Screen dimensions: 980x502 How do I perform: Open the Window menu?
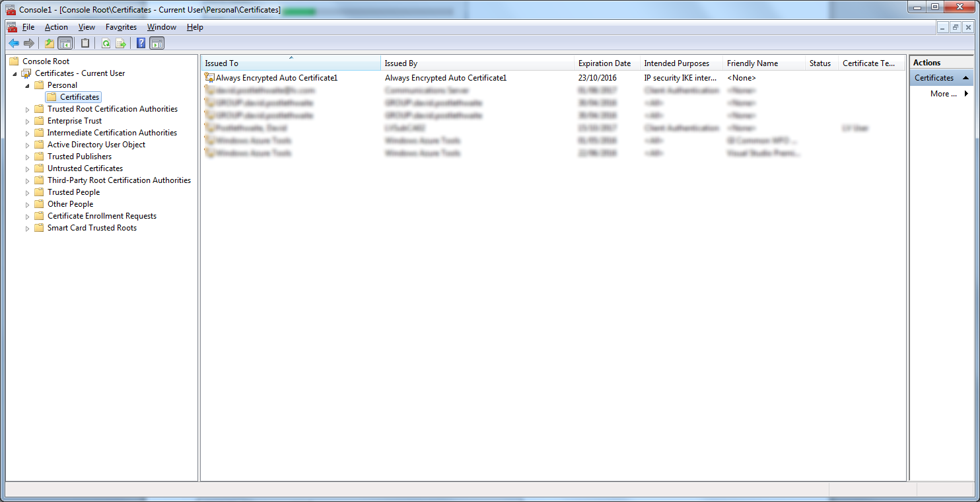162,27
